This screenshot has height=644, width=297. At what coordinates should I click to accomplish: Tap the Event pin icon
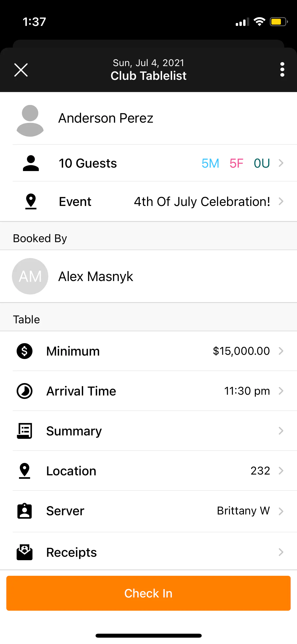(x=31, y=201)
